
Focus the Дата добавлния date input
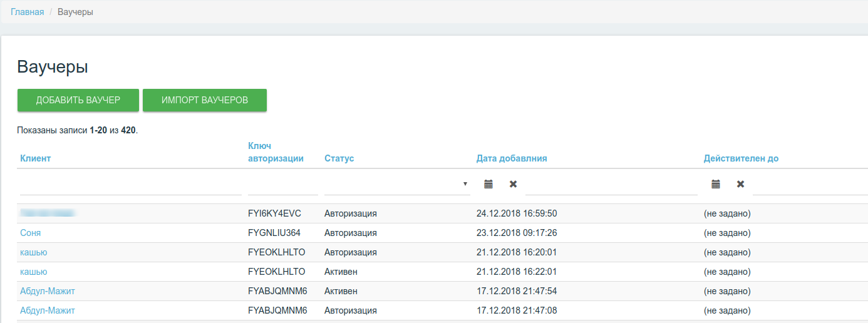pyautogui.click(x=611, y=184)
